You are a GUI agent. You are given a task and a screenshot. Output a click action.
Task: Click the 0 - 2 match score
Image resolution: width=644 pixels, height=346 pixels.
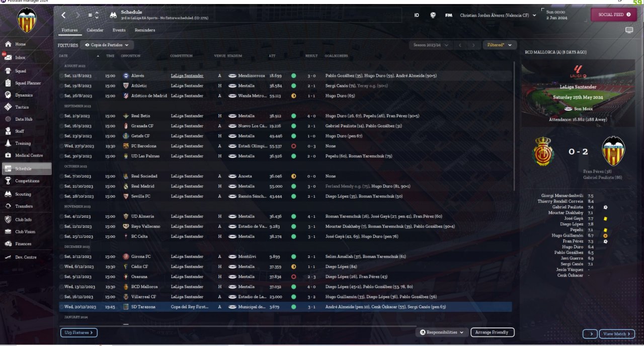(578, 151)
